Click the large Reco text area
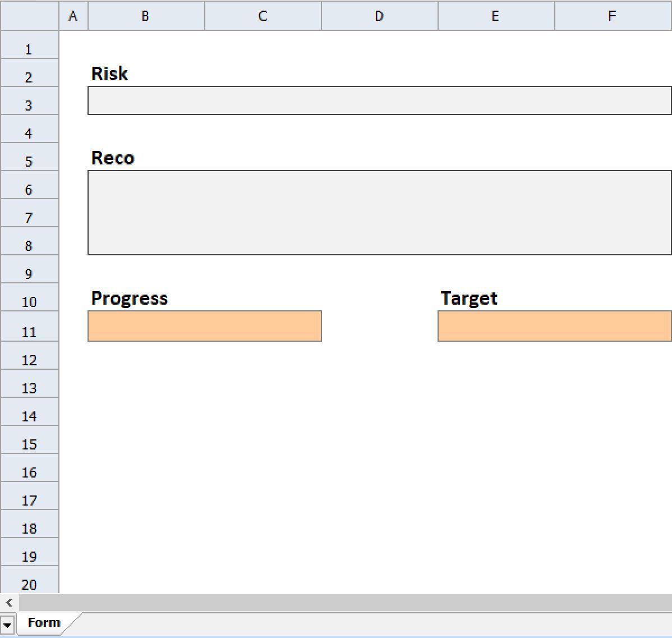The image size is (672, 638). point(379,213)
